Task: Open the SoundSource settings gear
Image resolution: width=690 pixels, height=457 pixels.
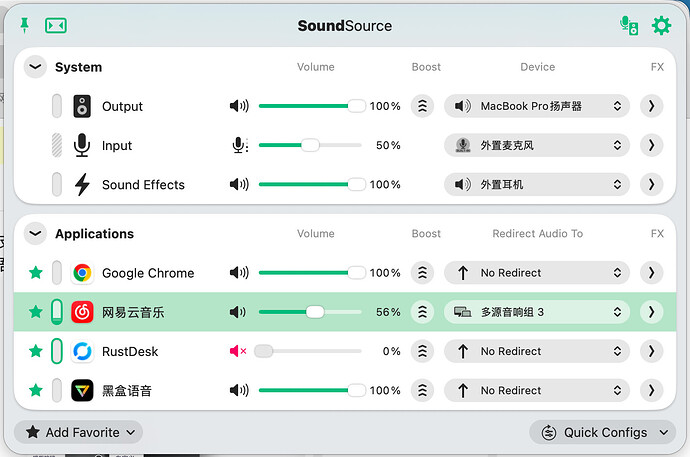Action: pos(661,26)
